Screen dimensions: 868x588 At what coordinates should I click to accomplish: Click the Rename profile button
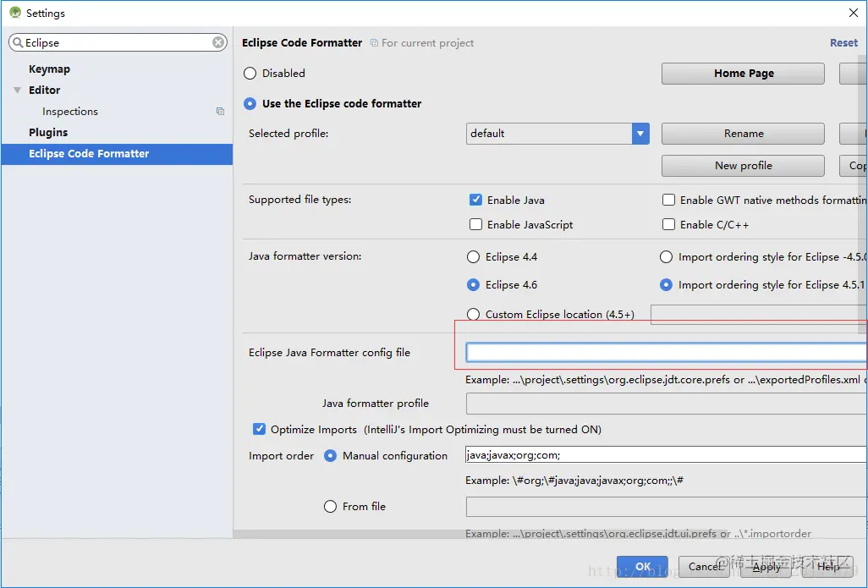point(743,134)
